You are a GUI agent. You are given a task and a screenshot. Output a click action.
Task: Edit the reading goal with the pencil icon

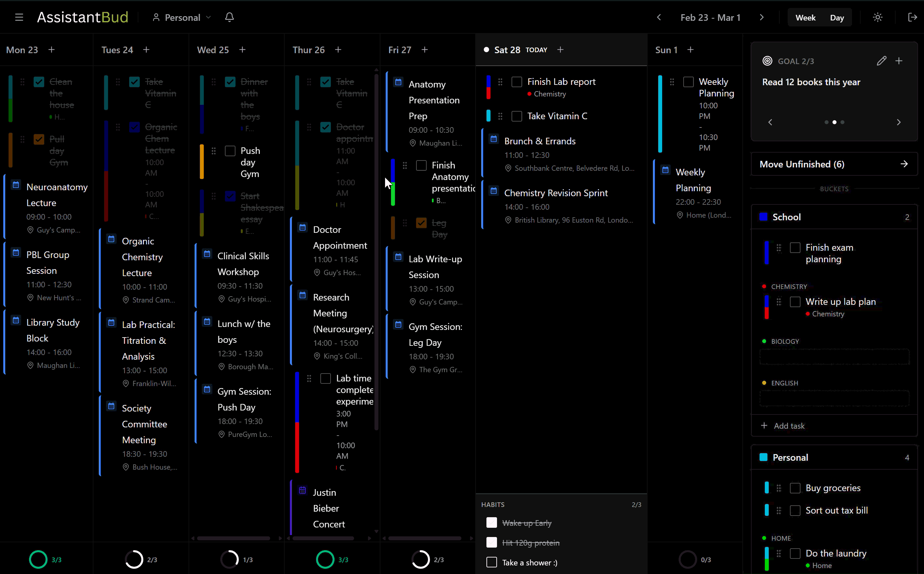point(882,61)
